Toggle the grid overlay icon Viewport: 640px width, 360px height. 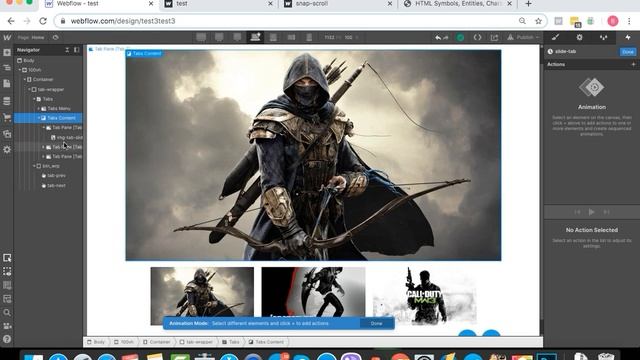pyautogui.click(x=7, y=285)
